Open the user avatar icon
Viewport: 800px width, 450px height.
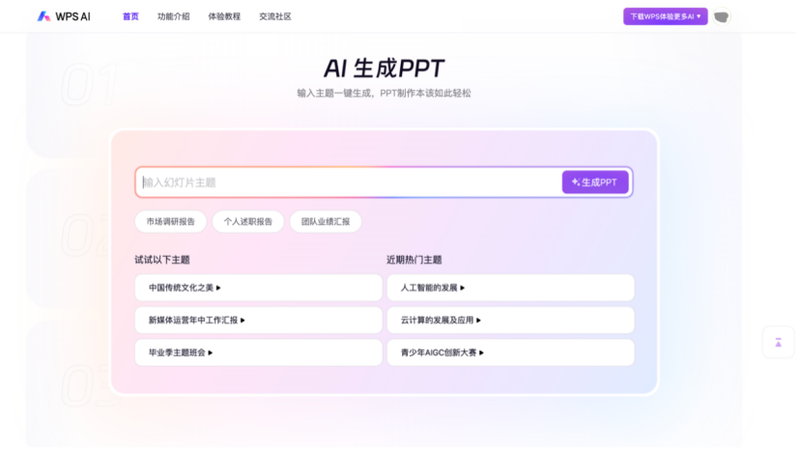click(x=721, y=17)
